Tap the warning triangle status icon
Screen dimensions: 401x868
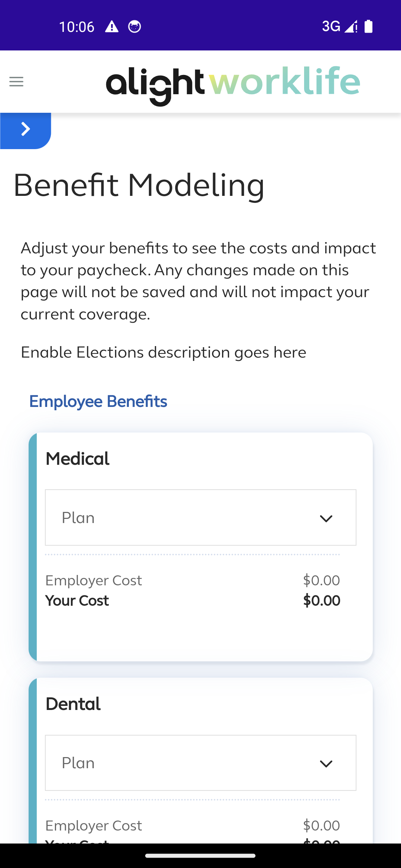[x=112, y=27]
